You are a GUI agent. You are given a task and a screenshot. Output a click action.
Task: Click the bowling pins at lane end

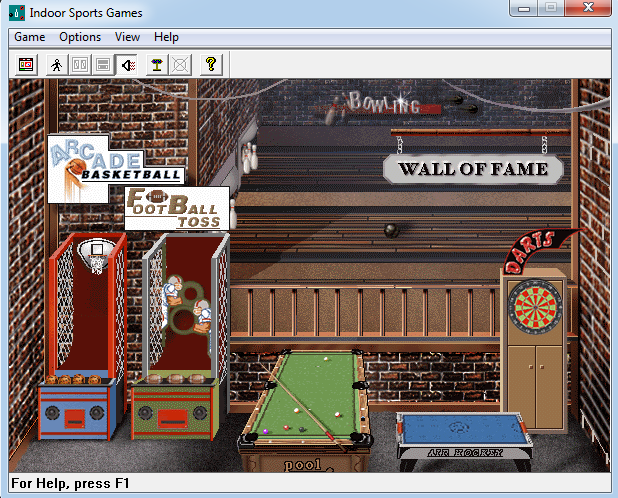tap(249, 158)
